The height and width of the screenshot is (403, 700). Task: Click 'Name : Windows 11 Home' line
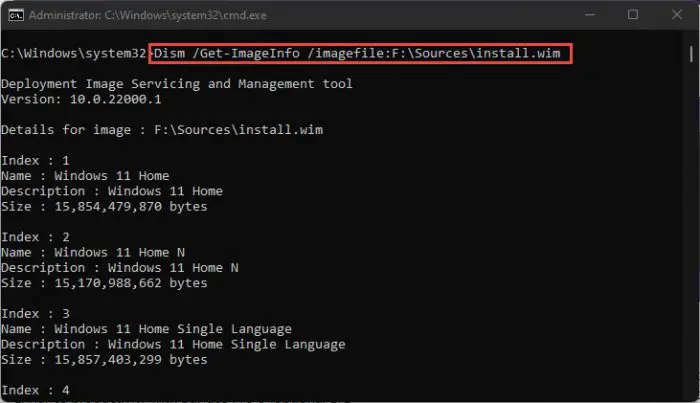[x=85, y=176]
